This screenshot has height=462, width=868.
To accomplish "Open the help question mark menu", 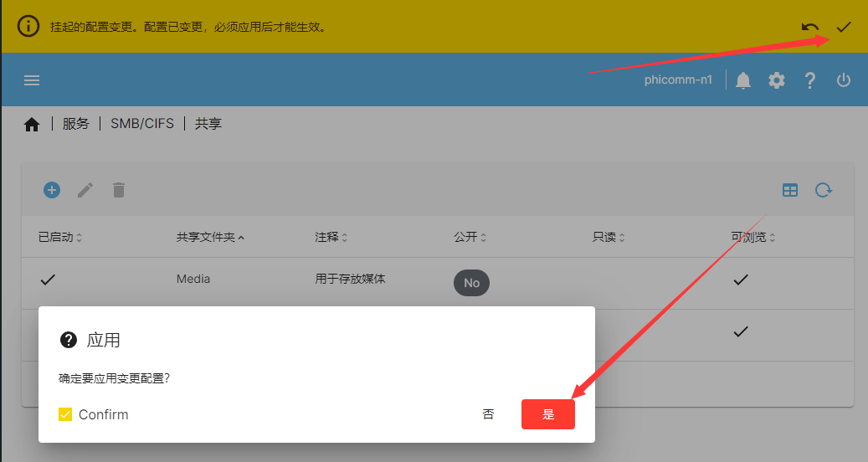I will point(810,80).
